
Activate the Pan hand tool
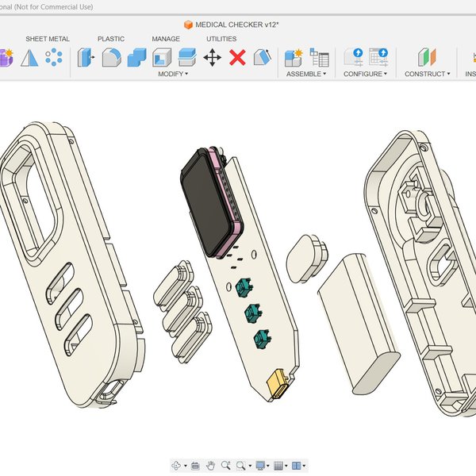pyautogui.click(x=210, y=466)
